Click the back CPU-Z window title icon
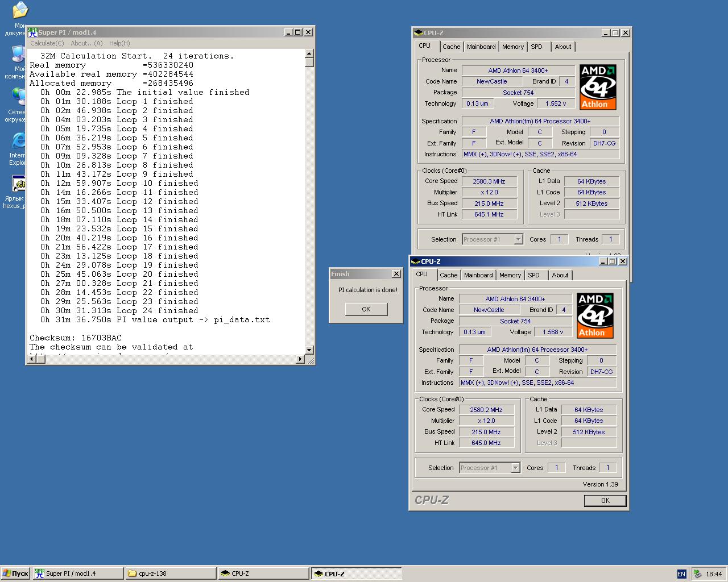This screenshot has width=728, height=582. (418, 33)
